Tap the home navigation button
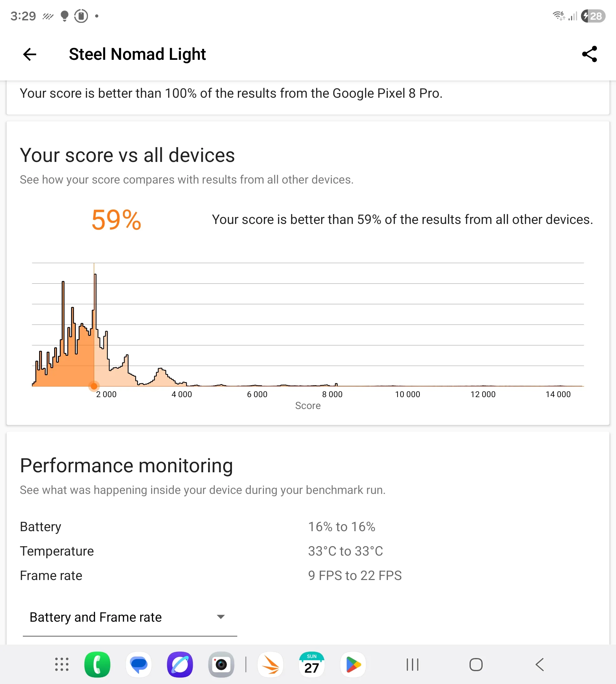The height and width of the screenshot is (684, 616). coord(476,664)
